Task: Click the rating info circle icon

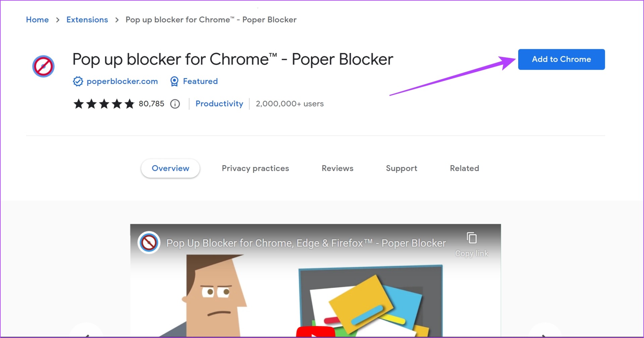Action: [x=175, y=104]
